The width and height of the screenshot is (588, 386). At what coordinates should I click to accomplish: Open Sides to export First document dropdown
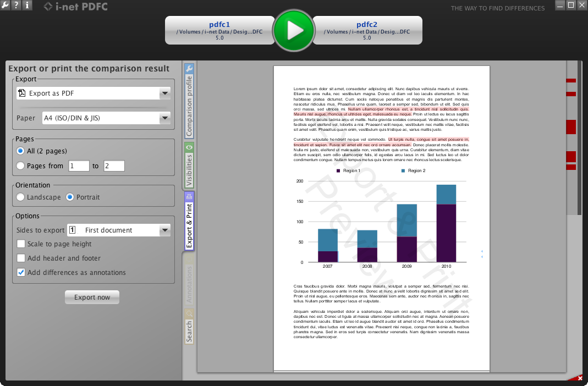119,230
